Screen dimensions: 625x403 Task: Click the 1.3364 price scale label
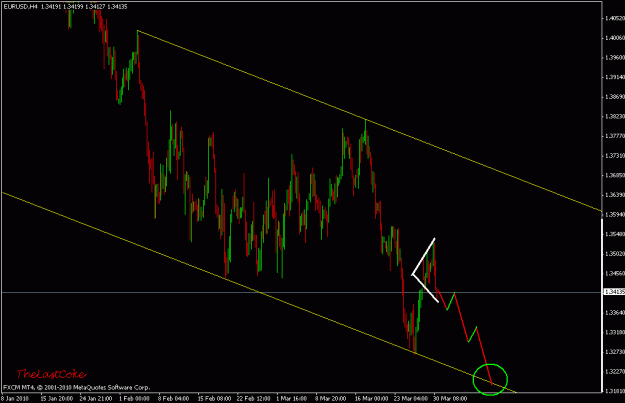(x=615, y=313)
